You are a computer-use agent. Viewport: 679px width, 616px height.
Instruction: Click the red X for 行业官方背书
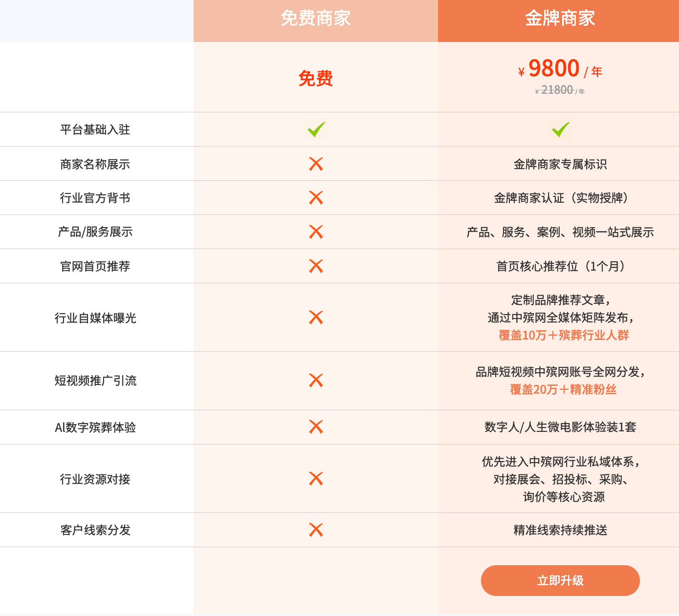tap(316, 198)
